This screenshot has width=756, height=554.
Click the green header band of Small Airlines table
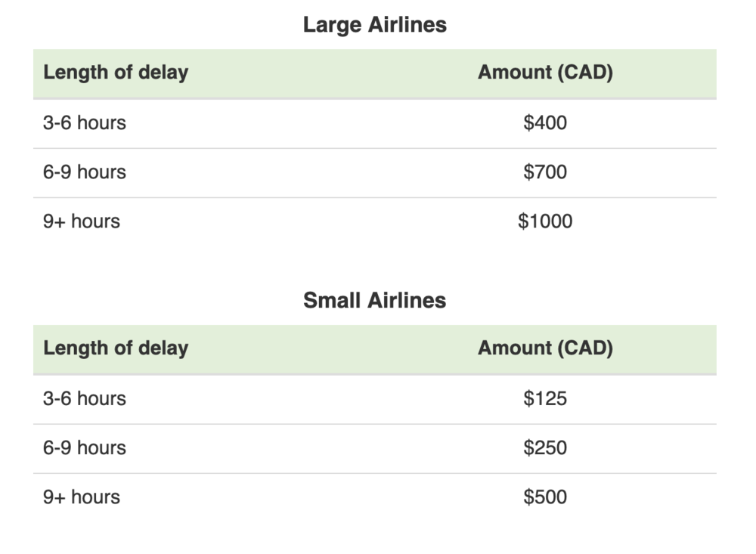pyautogui.click(x=333, y=349)
